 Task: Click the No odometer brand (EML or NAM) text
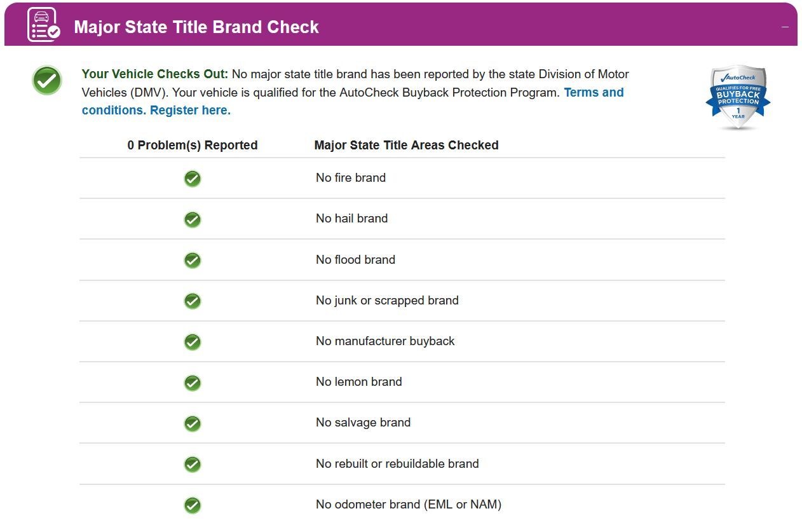[409, 505]
